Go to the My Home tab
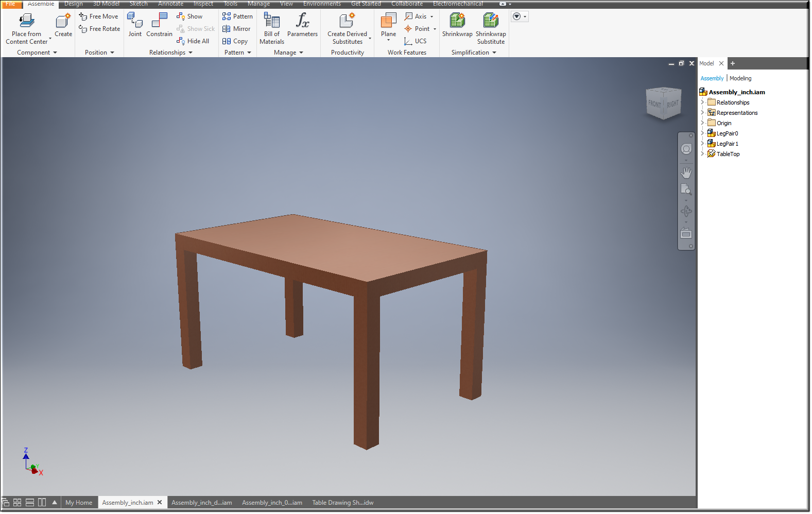The height and width of the screenshot is (514, 812). click(79, 503)
